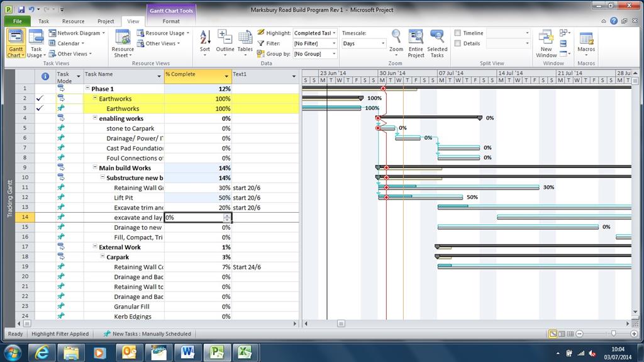The width and height of the screenshot is (644, 362).
Task: Collapse the enabling works summary task
Action: pos(95,118)
